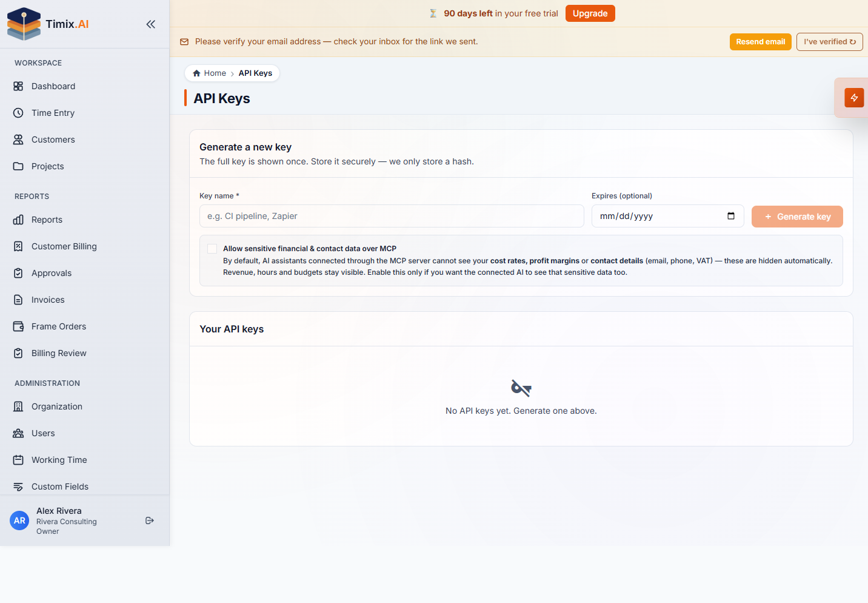Click the Approvals clipboard icon
Viewport: 868px width, 603px height.
tap(18, 273)
